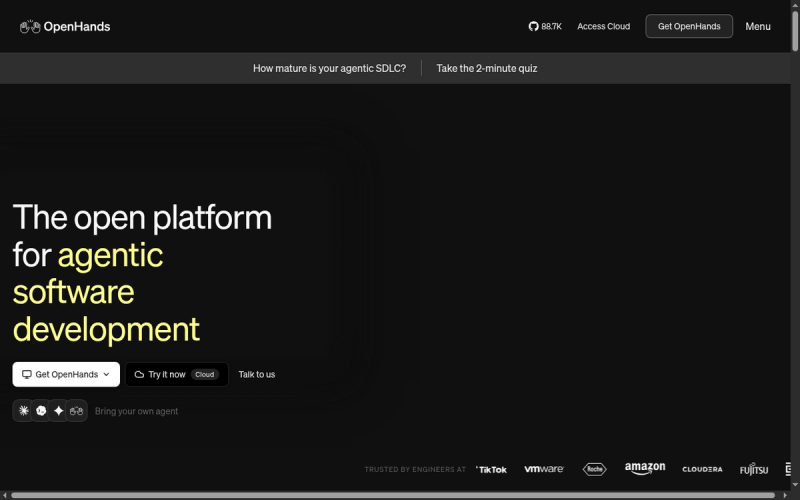Click the horizontal scrollbar right arrow

coord(785,495)
